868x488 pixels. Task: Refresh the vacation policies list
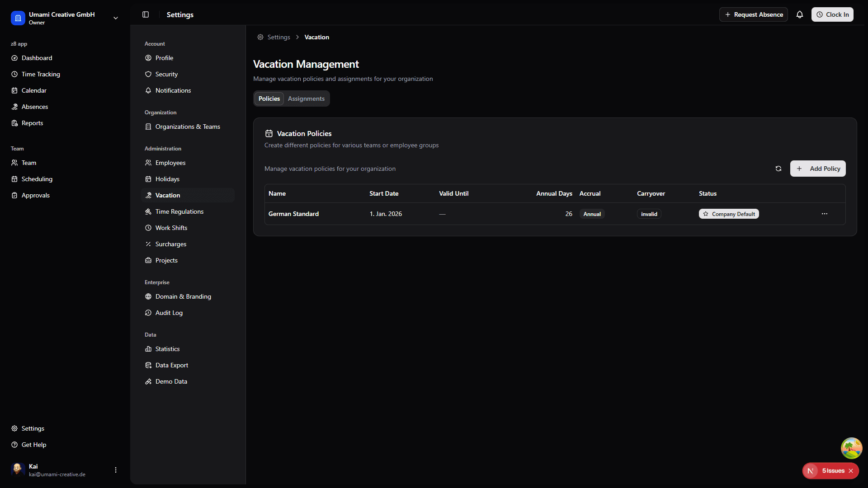pyautogui.click(x=778, y=169)
